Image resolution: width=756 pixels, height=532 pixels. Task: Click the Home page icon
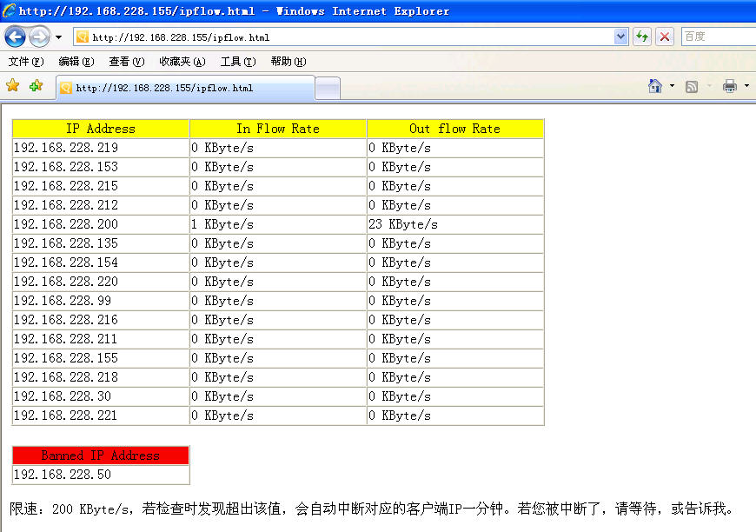pos(655,86)
